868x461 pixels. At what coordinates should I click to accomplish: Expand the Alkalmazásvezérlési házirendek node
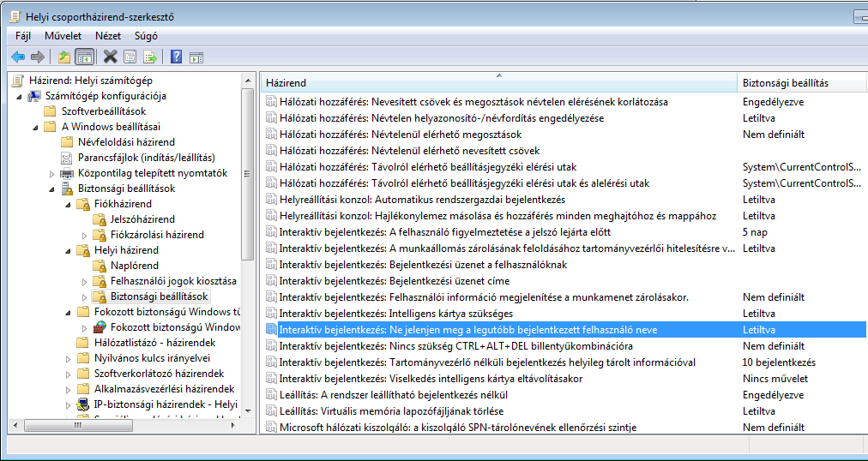click(68, 389)
